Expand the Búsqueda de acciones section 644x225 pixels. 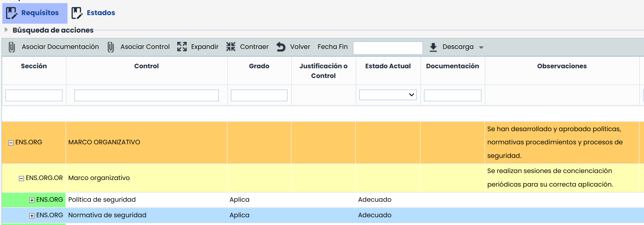click(6, 30)
